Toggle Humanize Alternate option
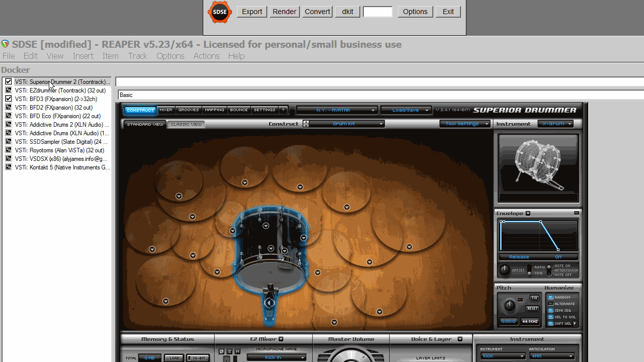 coord(550,304)
